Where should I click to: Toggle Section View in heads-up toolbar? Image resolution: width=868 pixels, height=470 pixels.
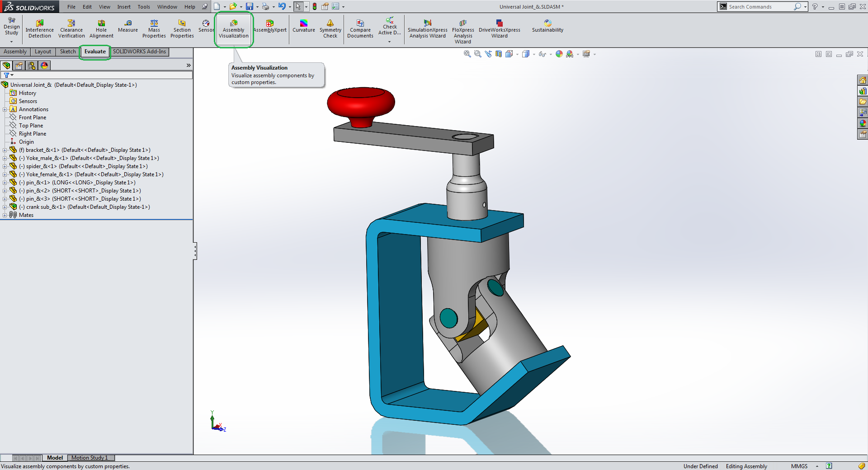click(x=499, y=54)
